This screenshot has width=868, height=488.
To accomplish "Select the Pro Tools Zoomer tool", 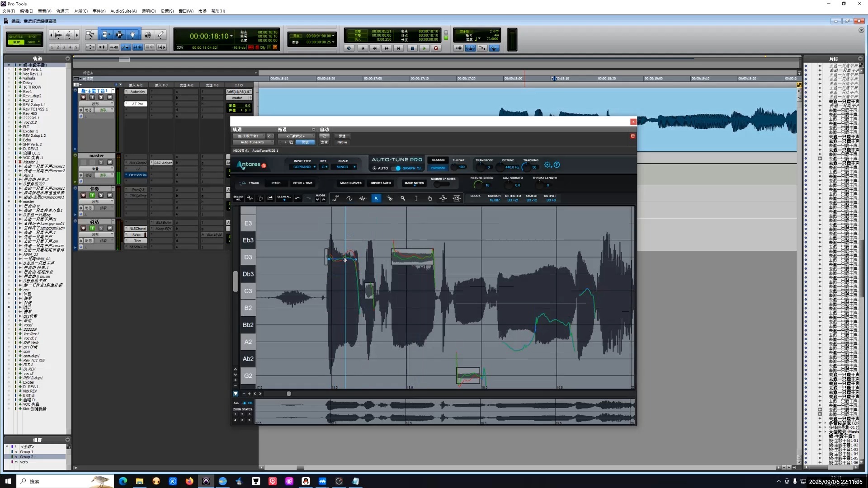I will [90, 34].
